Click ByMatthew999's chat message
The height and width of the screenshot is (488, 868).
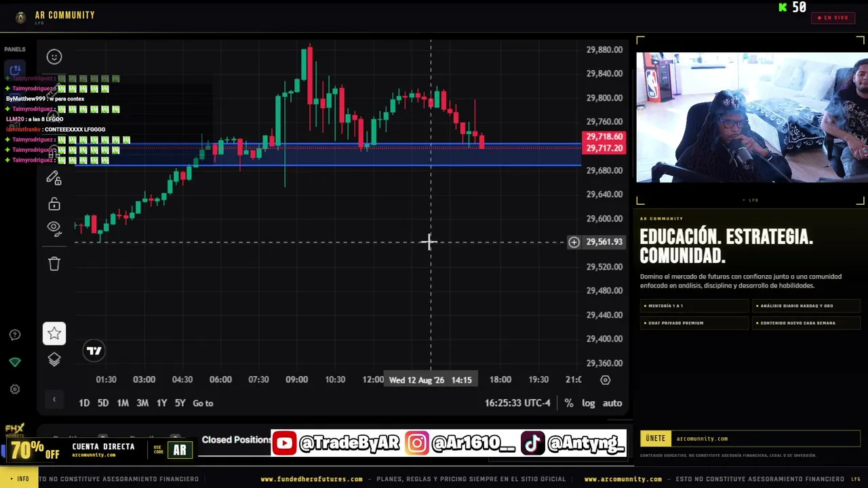(45, 99)
